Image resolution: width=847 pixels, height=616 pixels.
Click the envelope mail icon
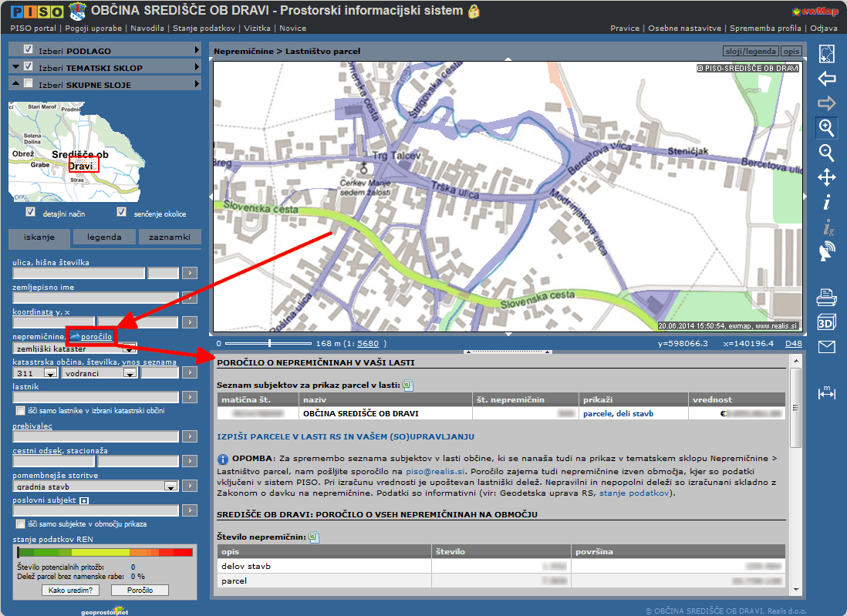(x=826, y=347)
